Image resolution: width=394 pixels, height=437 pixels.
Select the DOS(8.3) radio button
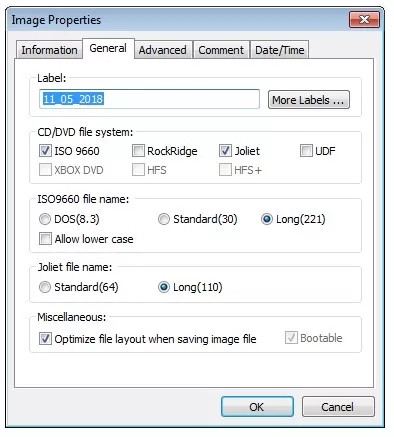click(x=45, y=219)
